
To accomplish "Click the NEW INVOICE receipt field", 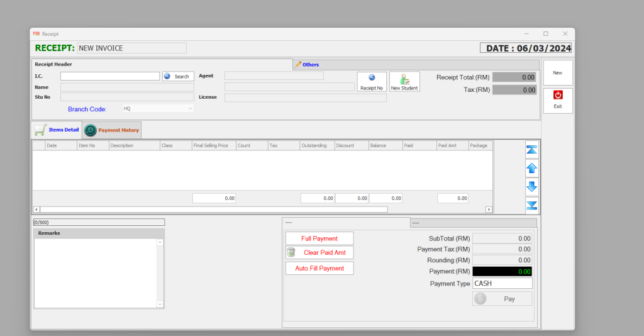I will point(132,48).
